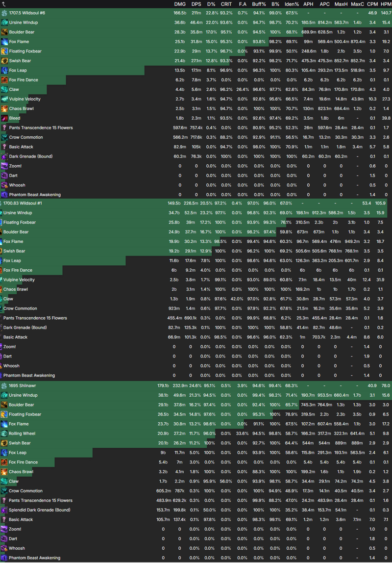Click the D% column header
392x563 pixels.
pyautogui.click(x=211, y=4)
